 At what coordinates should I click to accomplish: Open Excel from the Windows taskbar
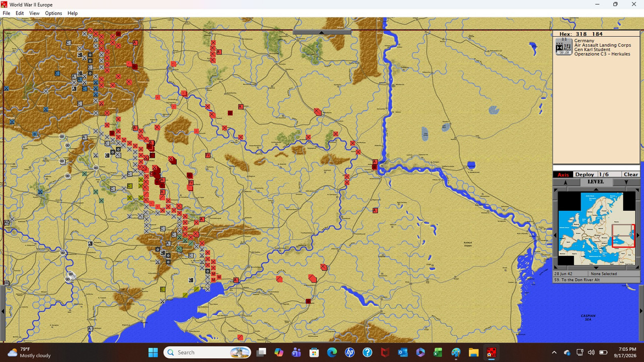click(x=438, y=352)
